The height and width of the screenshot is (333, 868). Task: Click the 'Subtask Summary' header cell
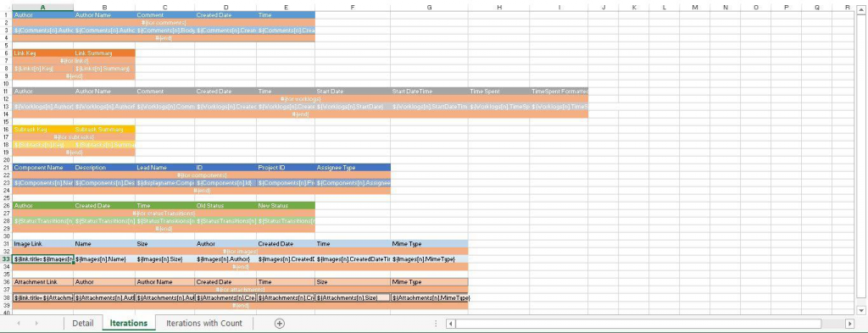[x=104, y=129]
